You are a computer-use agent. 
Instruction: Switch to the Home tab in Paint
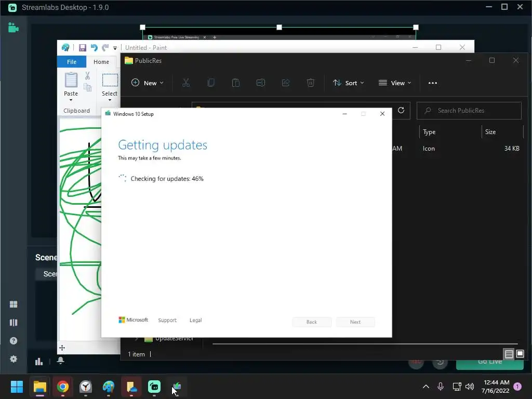click(x=101, y=62)
